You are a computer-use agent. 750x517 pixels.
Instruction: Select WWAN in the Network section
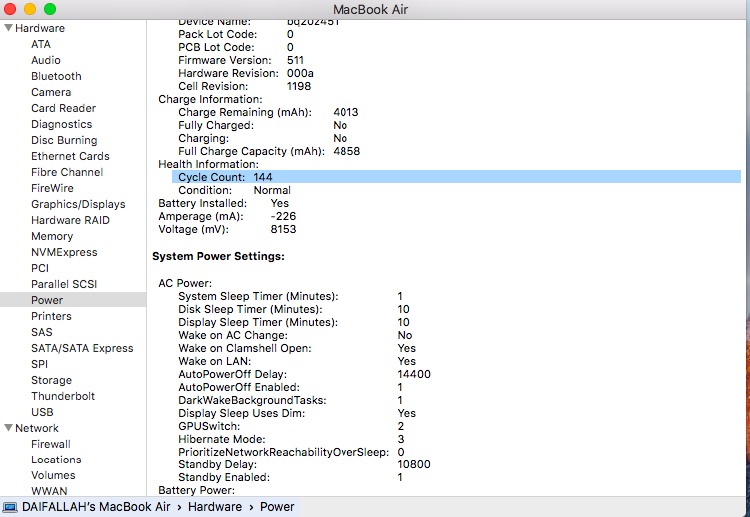49,492
